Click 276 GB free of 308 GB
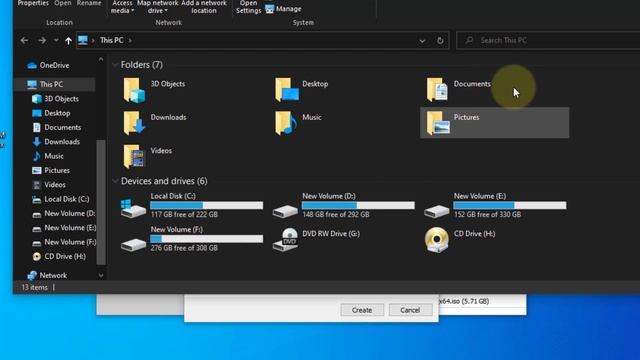 (184, 248)
